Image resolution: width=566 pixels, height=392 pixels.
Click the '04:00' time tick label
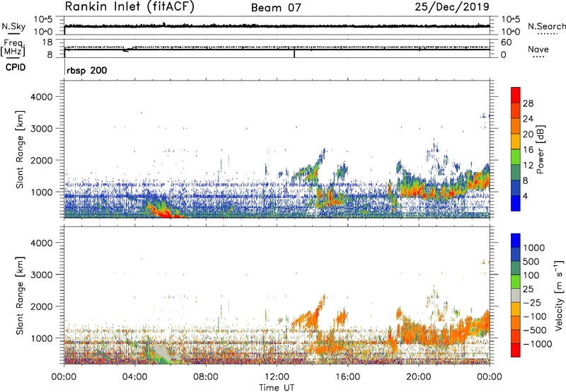(134, 377)
